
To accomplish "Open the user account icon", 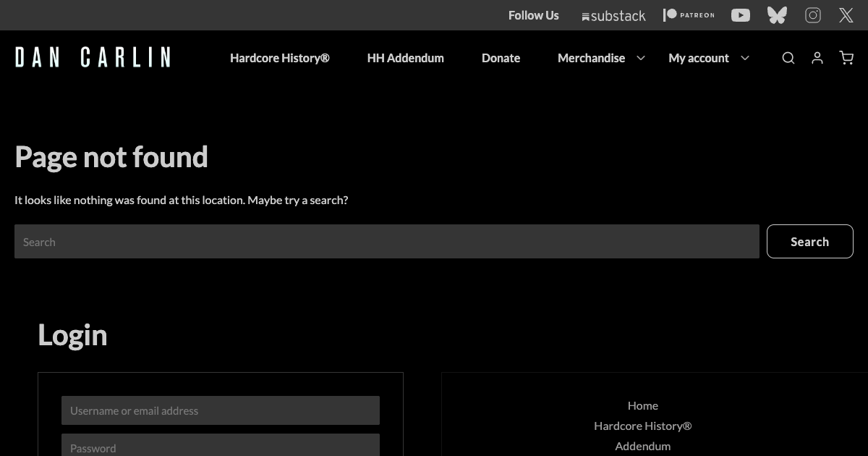I will [817, 58].
